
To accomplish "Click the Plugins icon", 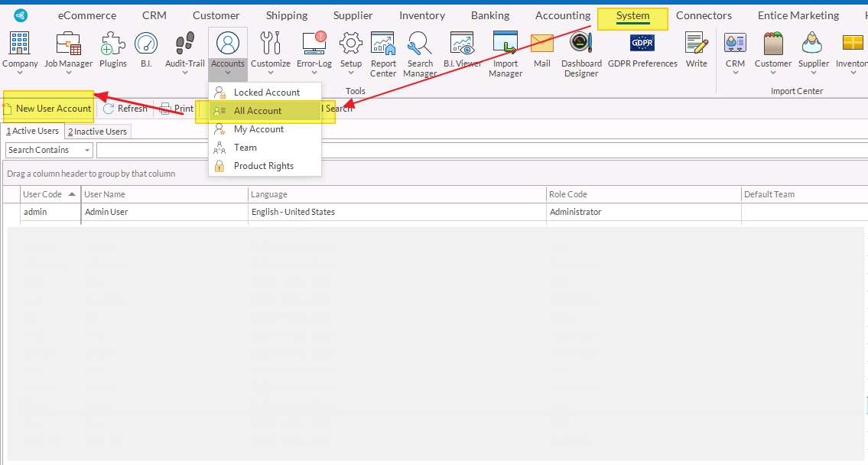I will tap(112, 46).
